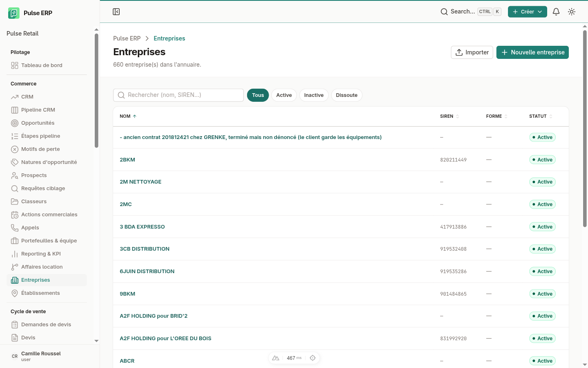Screen dimensions: 588x368
Task: Open the 3 BDA EXPRESSO company
Action: 142,227
